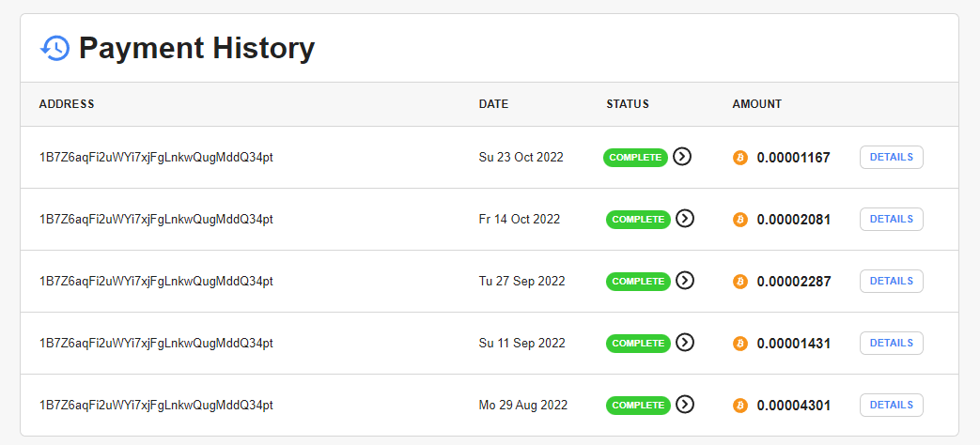This screenshot has height=445, width=980.
Task: Click arrow icon for 27 Sep 2022 payment
Action: coord(686,281)
